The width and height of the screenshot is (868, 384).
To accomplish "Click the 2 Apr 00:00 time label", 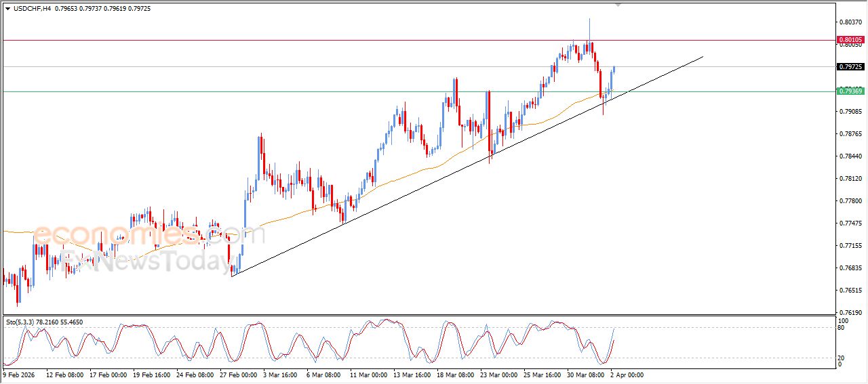I will (627, 375).
